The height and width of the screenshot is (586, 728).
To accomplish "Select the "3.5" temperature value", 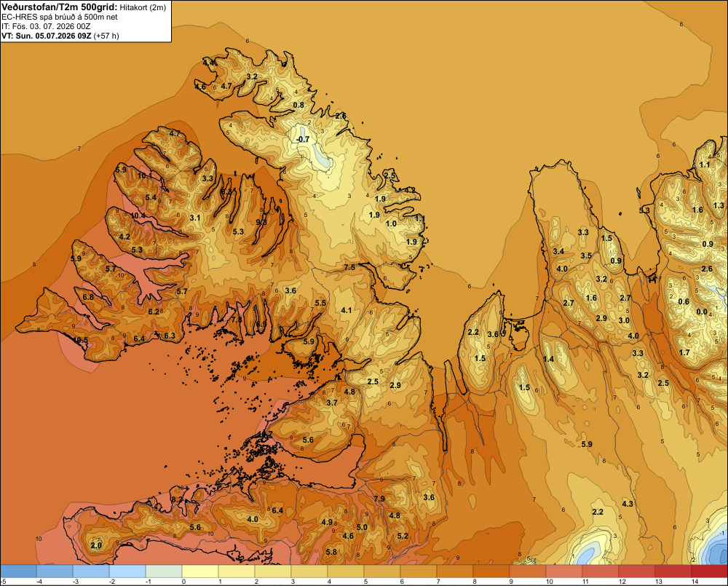I will (x=586, y=256).
